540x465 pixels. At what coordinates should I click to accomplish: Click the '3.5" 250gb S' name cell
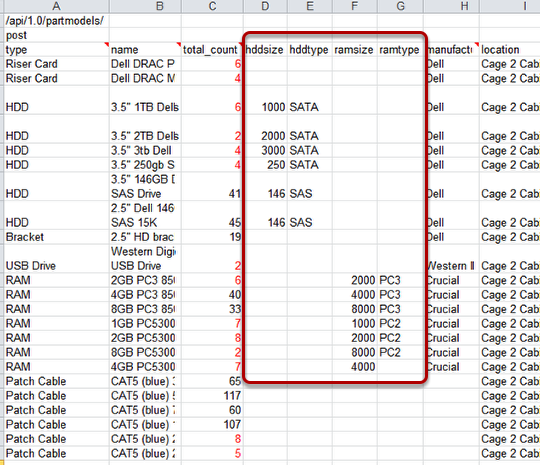[x=145, y=165]
